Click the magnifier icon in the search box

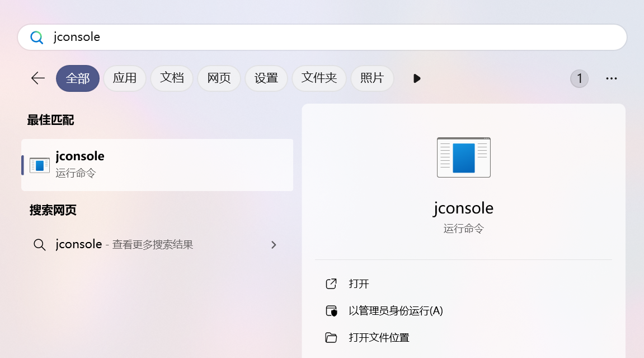pos(37,38)
